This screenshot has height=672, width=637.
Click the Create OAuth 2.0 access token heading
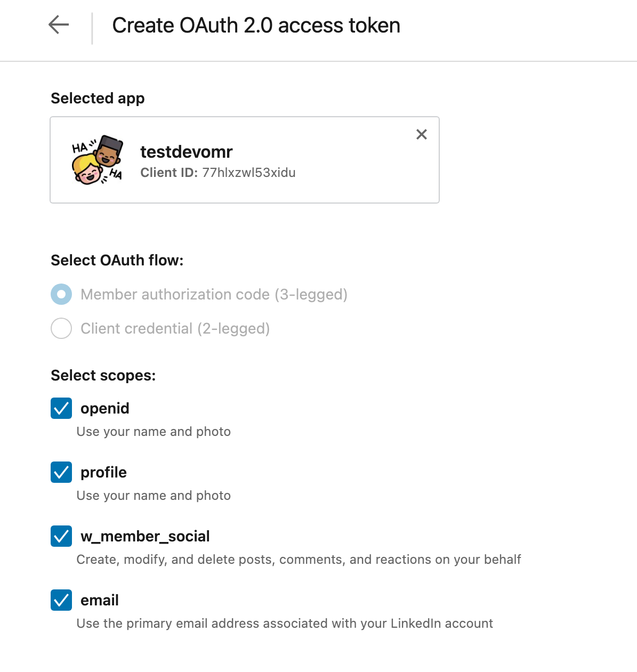pos(256,25)
